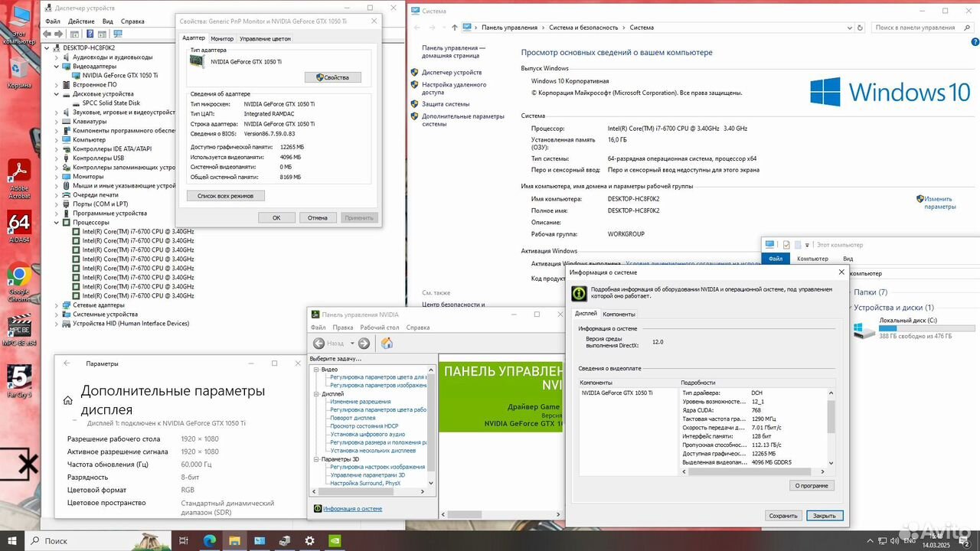Collapse the Параметры 3D branch in NVIDIA tree
This screenshot has width=980, height=551.
[316, 459]
